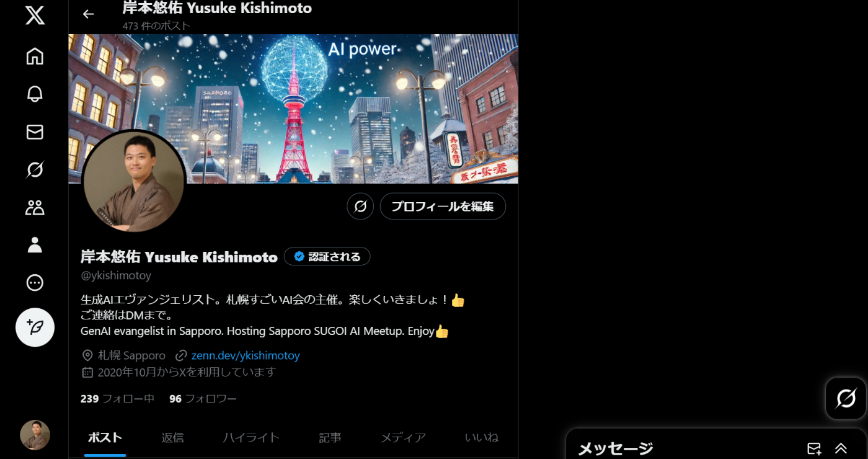The height and width of the screenshot is (459, 868).
Task: Switch to the 返信 tab
Action: [x=172, y=437]
